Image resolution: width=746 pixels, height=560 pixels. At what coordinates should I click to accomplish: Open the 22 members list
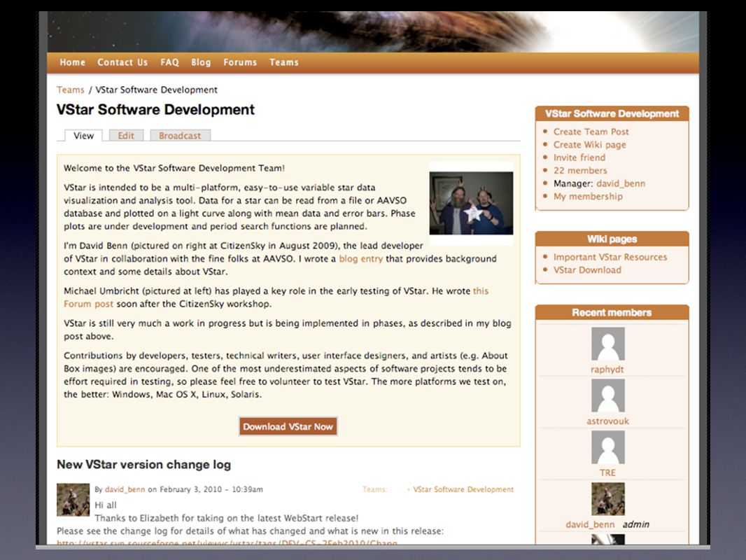[580, 170]
